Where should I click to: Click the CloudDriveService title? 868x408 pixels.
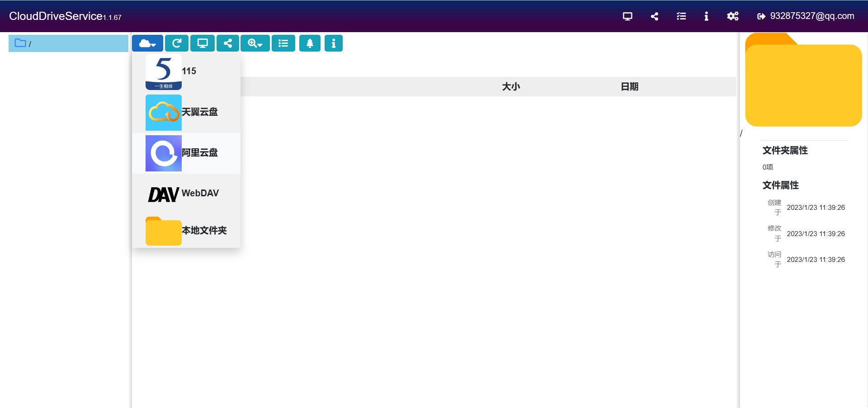(x=56, y=16)
